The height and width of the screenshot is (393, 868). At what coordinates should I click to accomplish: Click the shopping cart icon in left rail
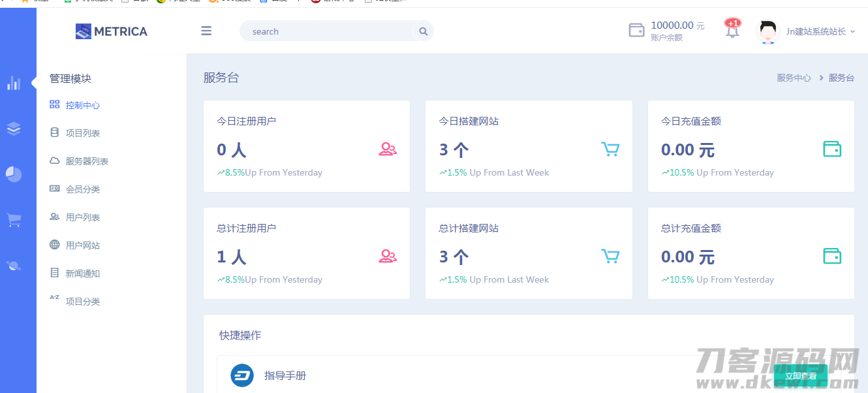14,220
